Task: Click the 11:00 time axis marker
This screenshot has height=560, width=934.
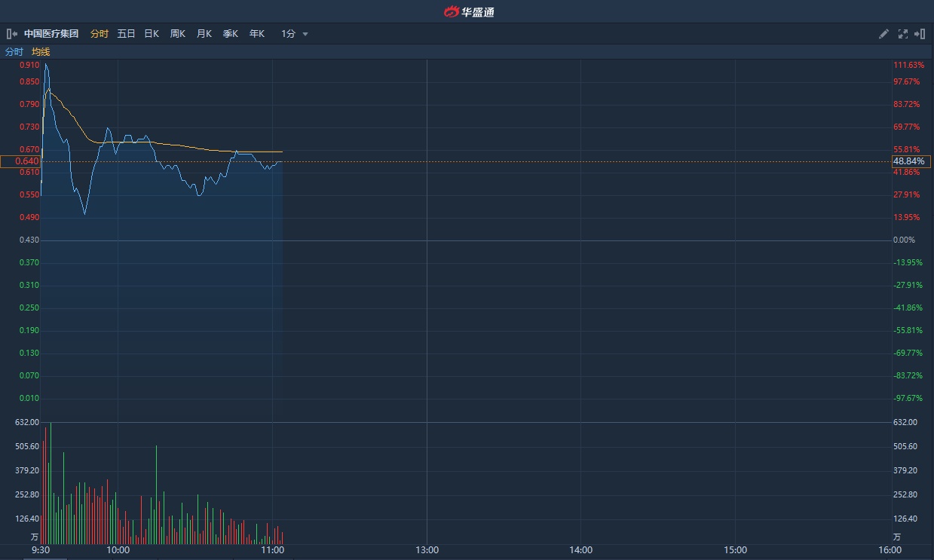Action: [x=272, y=550]
